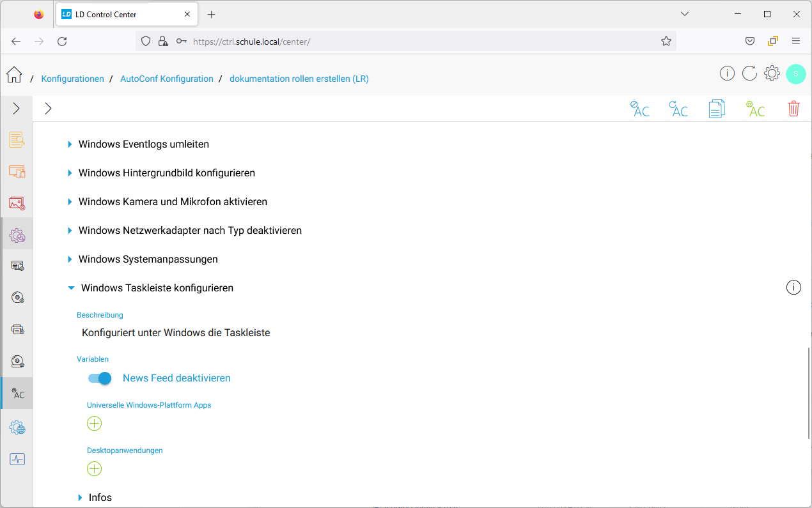Open the screen configuration icon in the sidebar
812x508 pixels.
pyautogui.click(x=17, y=266)
